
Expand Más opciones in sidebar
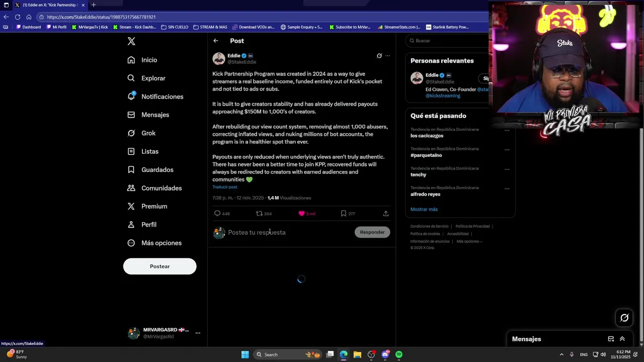click(x=154, y=243)
